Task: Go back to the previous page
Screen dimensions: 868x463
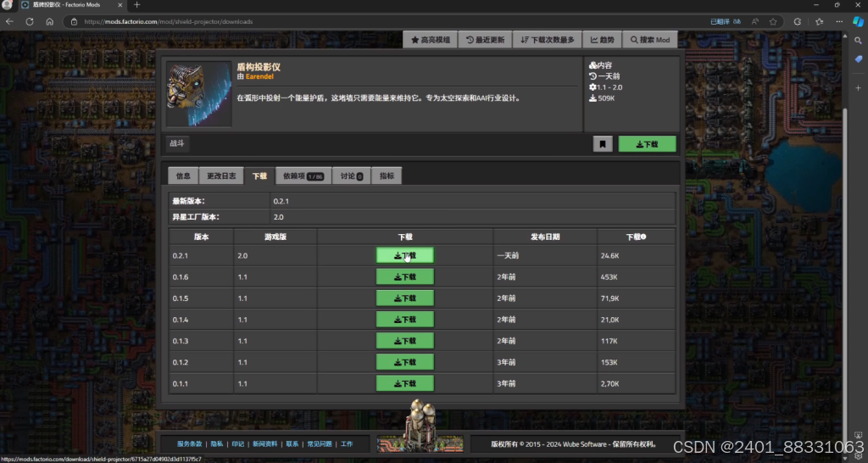Action: tap(9, 21)
